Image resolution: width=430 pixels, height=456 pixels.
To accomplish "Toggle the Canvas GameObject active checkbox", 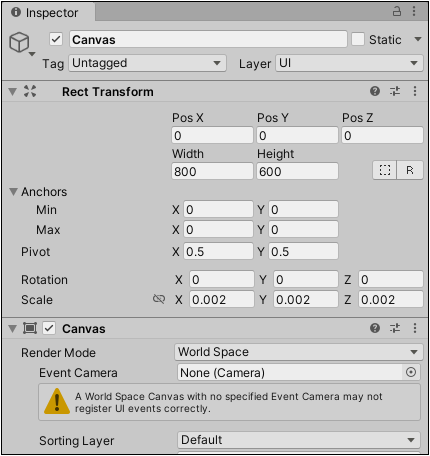I will (56, 39).
